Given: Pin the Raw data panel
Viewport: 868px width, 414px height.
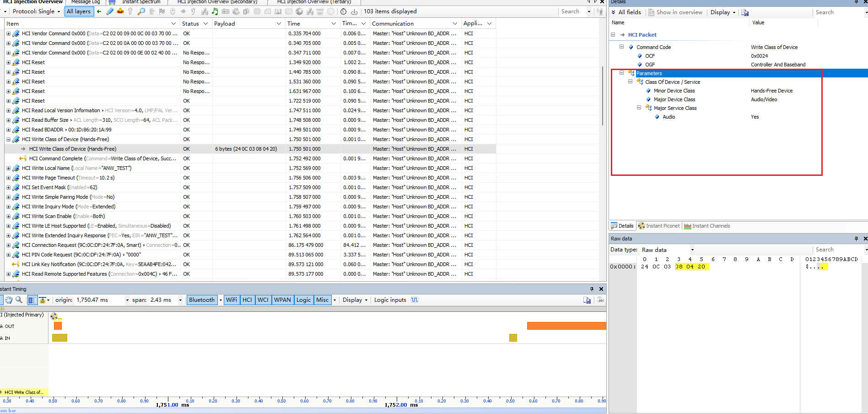Looking at the screenshot, I should point(856,239).
